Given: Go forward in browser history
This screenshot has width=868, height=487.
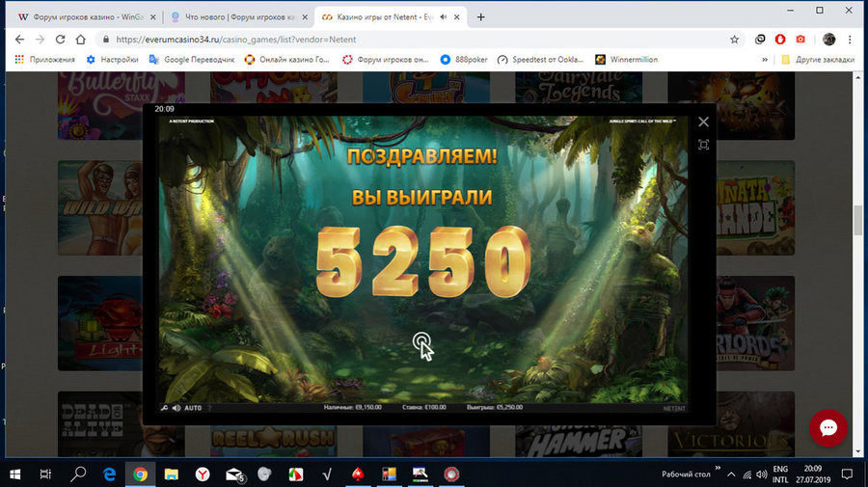Looking at the screenshot, I should click(x=40, y=40).
